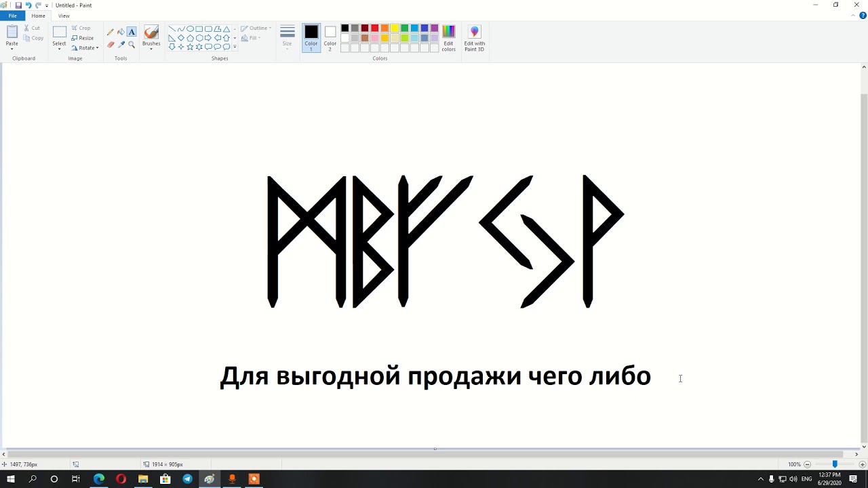Expand the Shapes gallery more arrow
Viewport: 868px width, 488px height.
[235, 47]
